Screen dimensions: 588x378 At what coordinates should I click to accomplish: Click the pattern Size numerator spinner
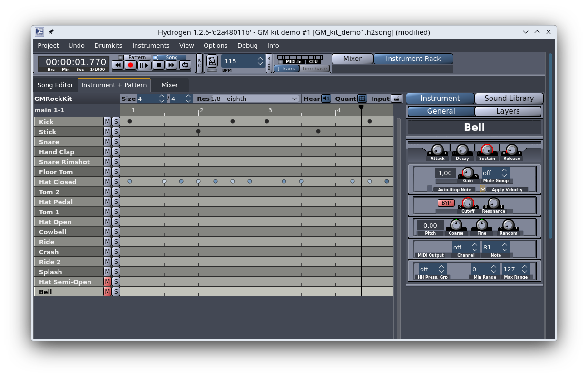151,99
